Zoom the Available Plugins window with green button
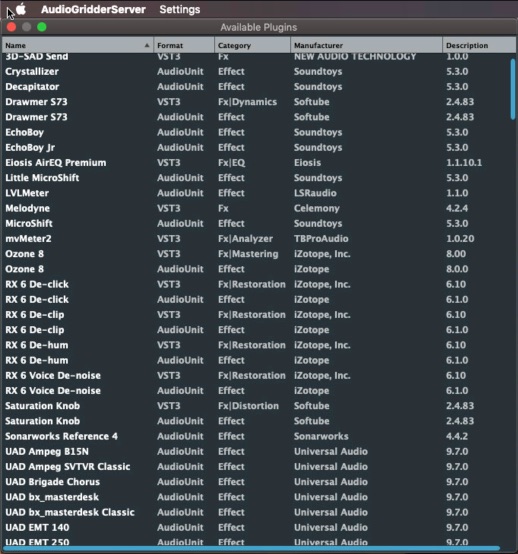The height and width of the screenshot is (554, 518). click(42, 27)
